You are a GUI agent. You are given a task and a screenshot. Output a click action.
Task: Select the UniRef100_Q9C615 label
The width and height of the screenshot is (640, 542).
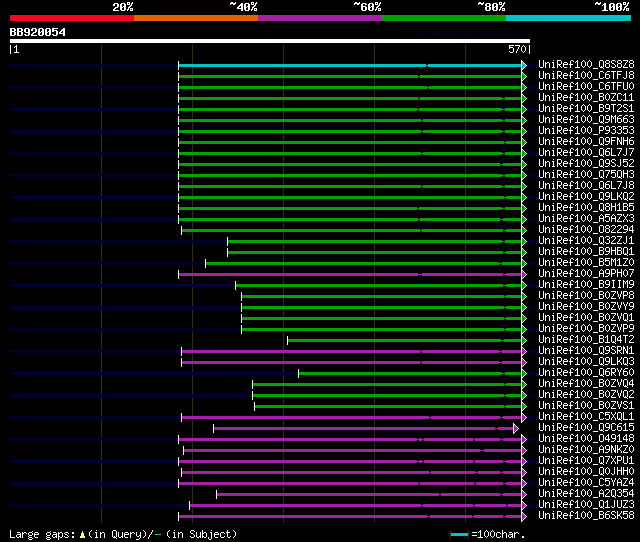586,428
